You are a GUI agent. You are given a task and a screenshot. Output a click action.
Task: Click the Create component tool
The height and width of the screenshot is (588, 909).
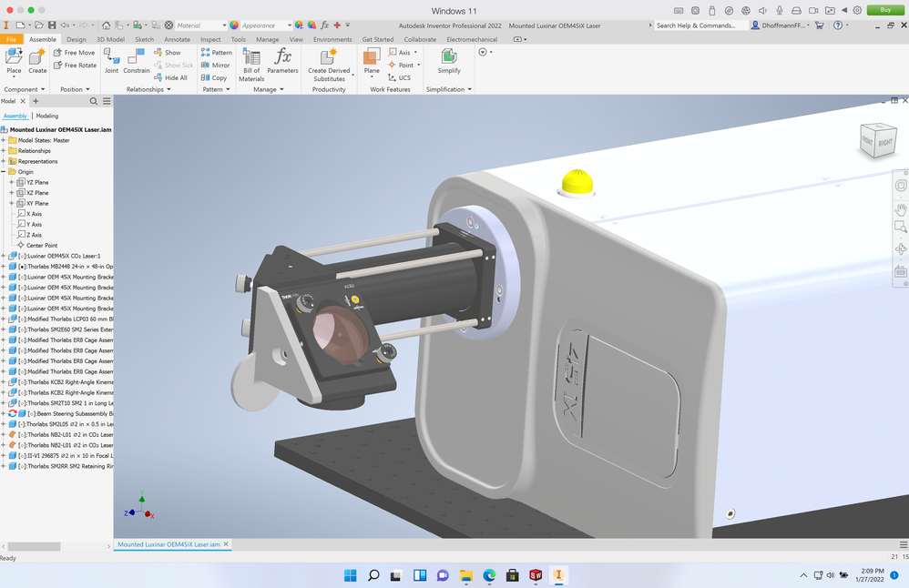[x=37, y=61]
